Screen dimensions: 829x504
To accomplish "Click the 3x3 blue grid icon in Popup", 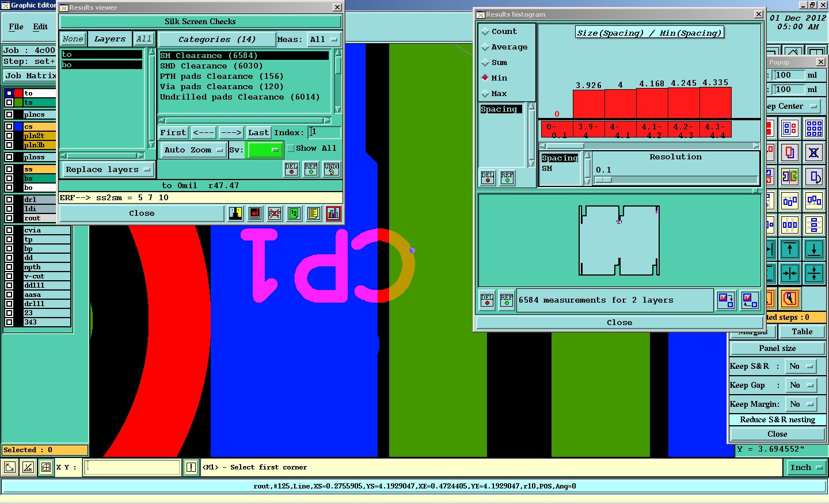I will (814, 128).
